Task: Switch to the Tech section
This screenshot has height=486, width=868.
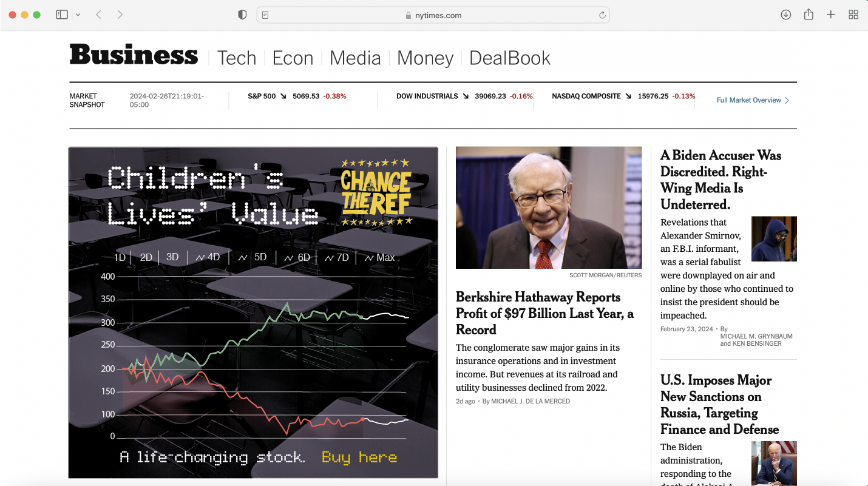Action: pos(237,58)
